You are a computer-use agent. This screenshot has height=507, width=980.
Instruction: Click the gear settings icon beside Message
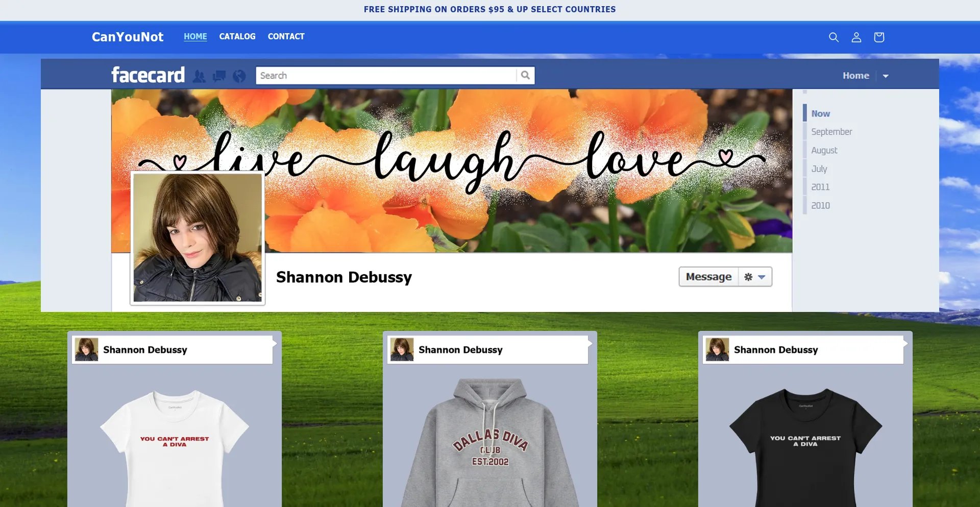[748, 277]
